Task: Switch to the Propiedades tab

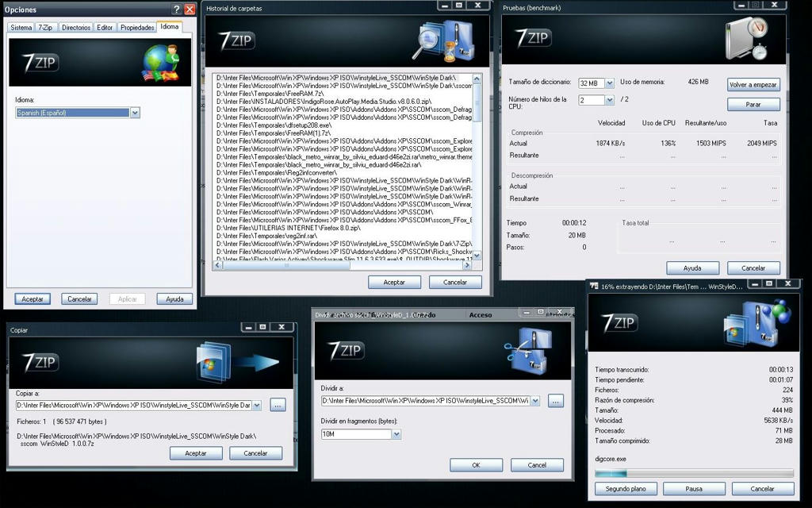Action: click(137, 28)
